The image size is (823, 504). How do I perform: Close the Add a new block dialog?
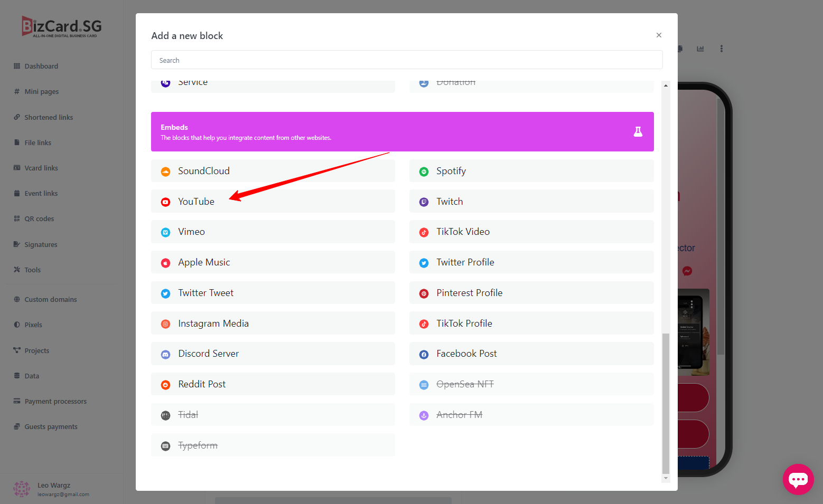pos(659,35)
